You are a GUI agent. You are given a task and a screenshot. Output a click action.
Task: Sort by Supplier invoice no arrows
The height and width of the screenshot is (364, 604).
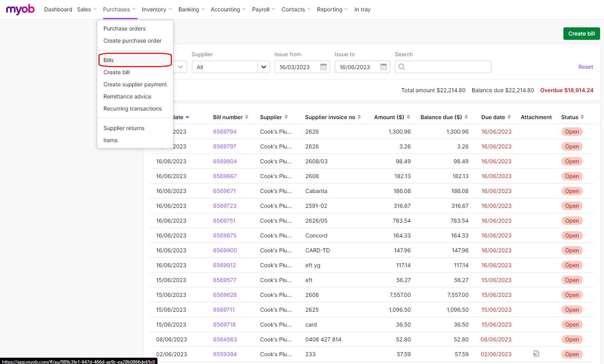click(359, 117)
